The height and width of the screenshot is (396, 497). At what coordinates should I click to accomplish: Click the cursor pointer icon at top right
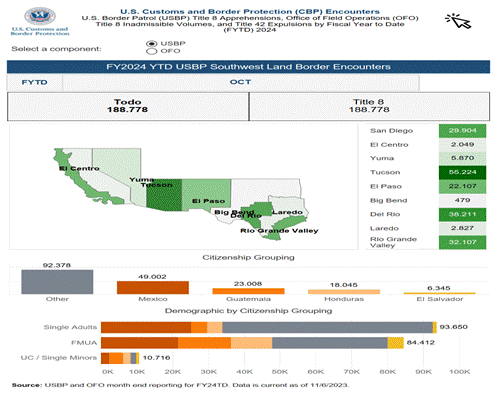tap(458, 21)
